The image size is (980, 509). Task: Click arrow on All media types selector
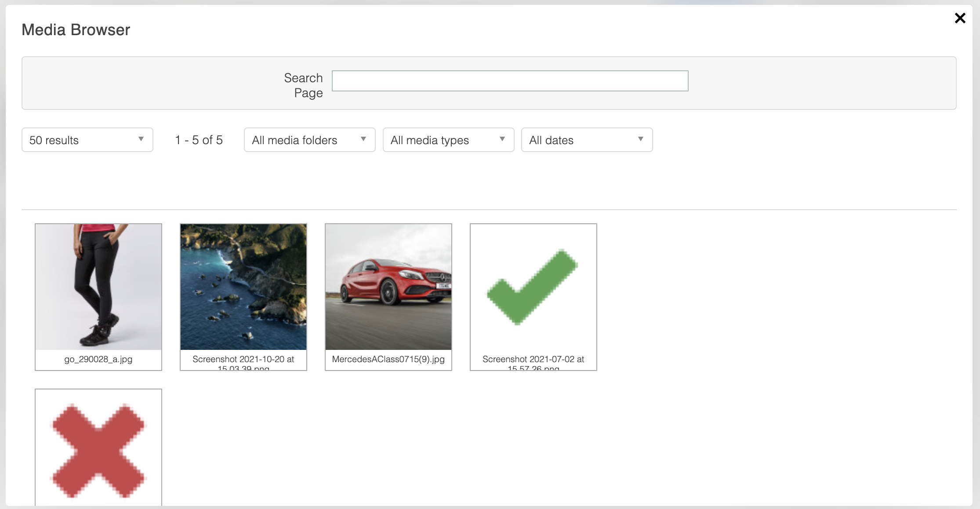502,139
